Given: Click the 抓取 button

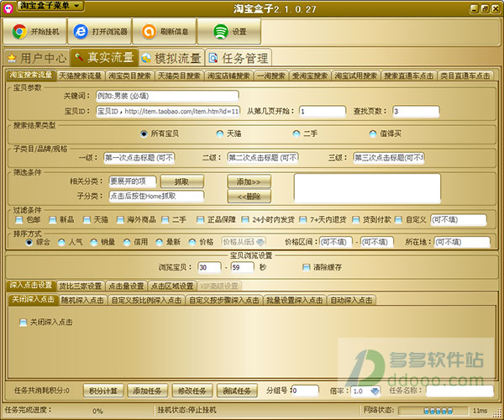Looking at the screenshot, I should tap(182, 182).
